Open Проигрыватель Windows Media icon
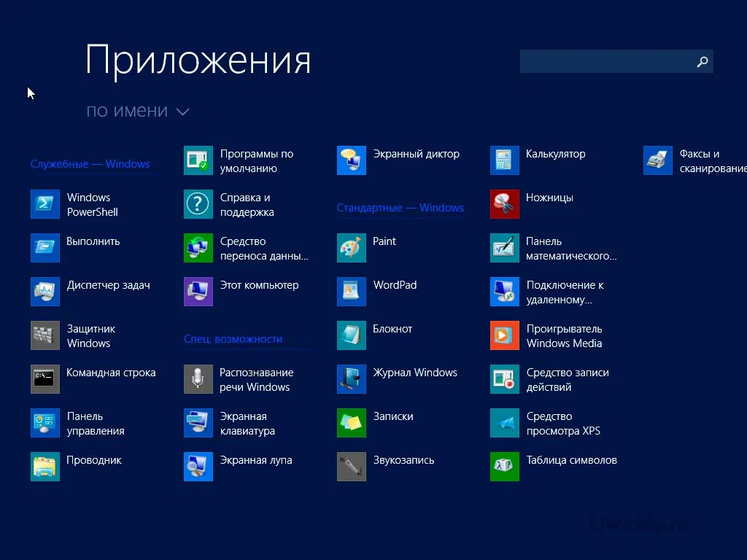747x560 pixels. (x=505, y=335)
